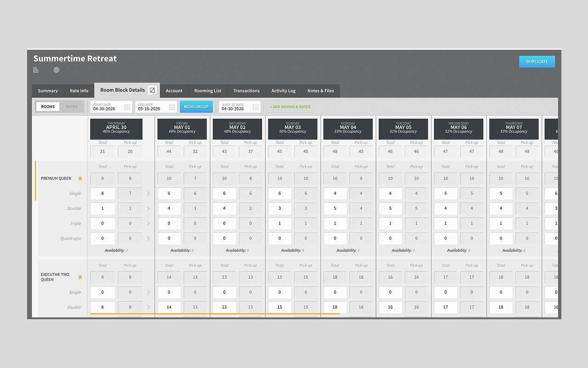The height and width of the screenshot is (368, 588).
Task: Select the Friday May 01 date header
Action: tap(182, 129)
